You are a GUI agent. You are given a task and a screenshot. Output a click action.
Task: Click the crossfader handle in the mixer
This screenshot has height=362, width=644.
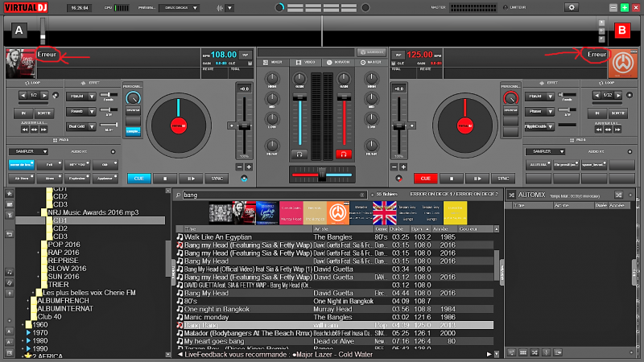322,175
